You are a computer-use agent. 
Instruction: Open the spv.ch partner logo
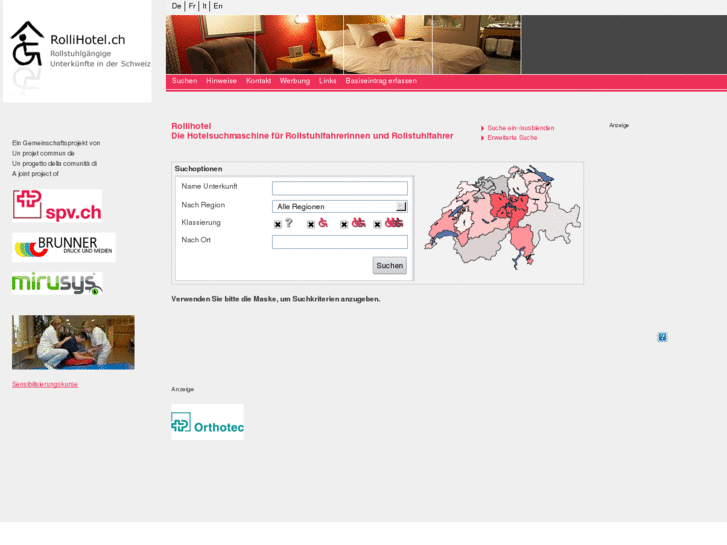pyautogui.click(x=57, y=205)
